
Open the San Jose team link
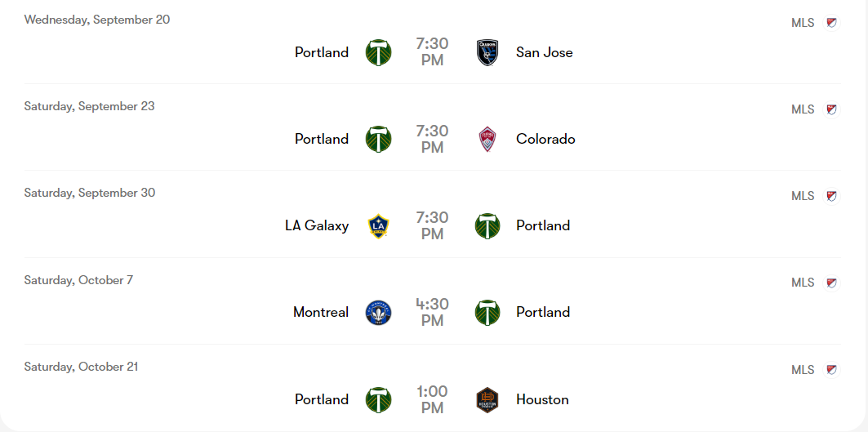(544, 52)
